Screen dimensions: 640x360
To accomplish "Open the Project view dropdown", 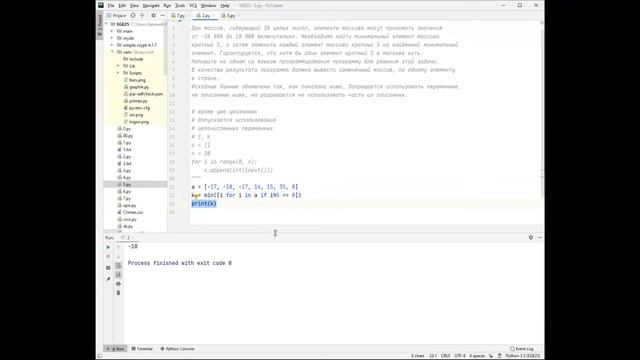I will tap(117, 16).
